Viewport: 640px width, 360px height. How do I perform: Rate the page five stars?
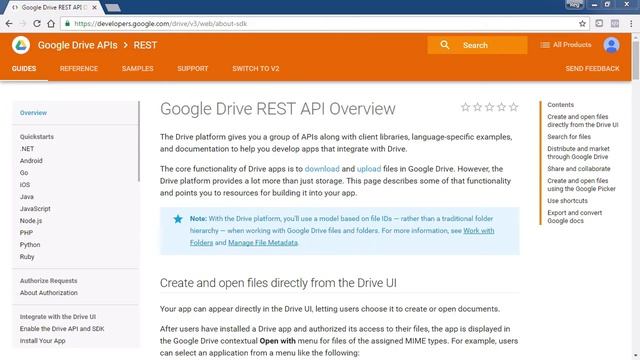click(x=513, y=107)
